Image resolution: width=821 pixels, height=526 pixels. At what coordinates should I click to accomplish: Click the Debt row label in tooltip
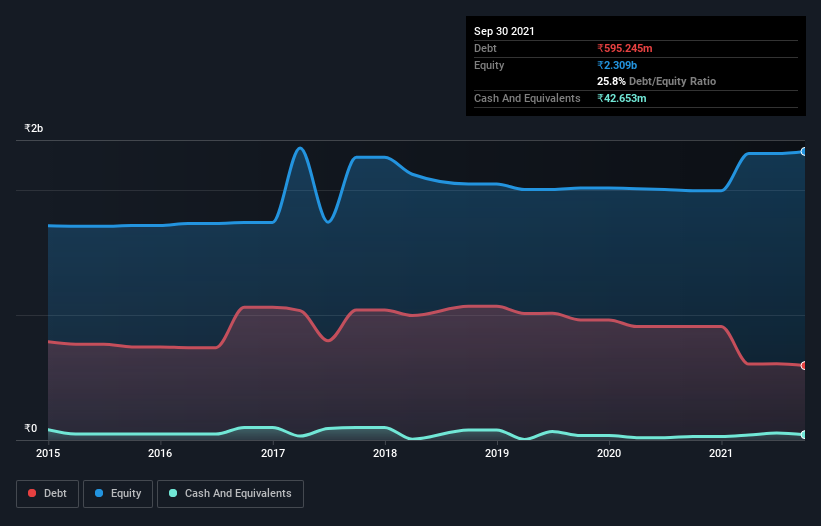click(485, 48)
